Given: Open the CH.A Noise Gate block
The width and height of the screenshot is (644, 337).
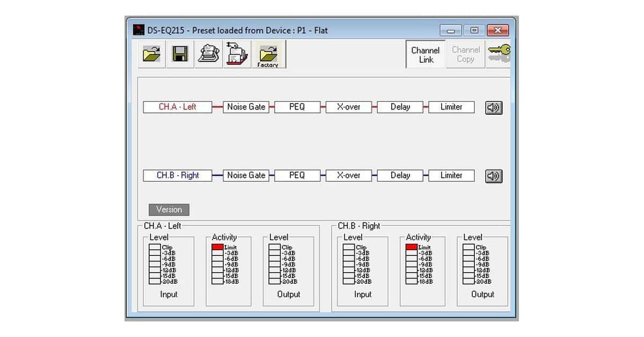Looking at the screenshot, I should tap(246, 107).
